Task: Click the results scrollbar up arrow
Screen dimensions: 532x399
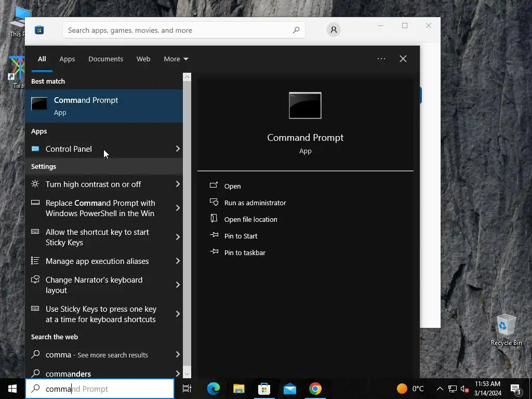Action: pos(187,77)
